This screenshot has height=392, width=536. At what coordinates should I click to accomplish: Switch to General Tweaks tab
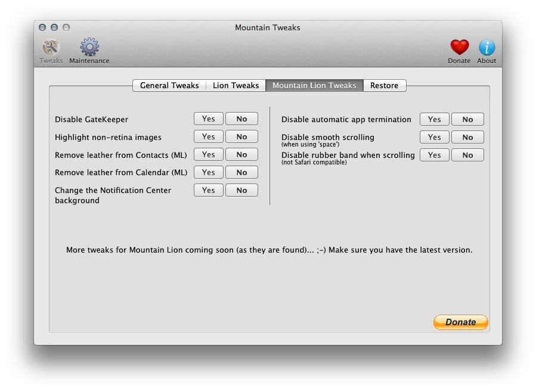tap(169, 85)
